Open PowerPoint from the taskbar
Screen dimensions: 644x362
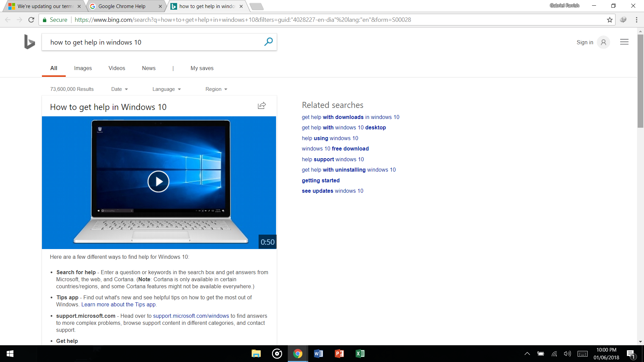pyautogui.click(x=339, y=354)
